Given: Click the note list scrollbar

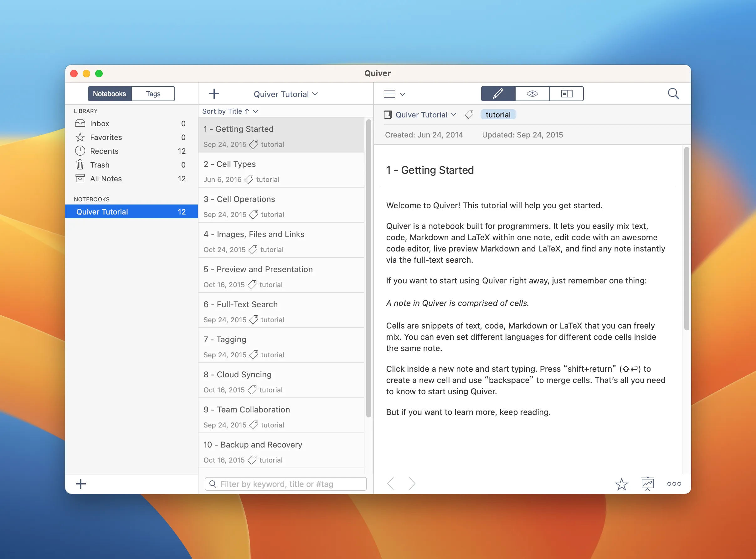Looking at the screenshot, I should pos(368,268).
